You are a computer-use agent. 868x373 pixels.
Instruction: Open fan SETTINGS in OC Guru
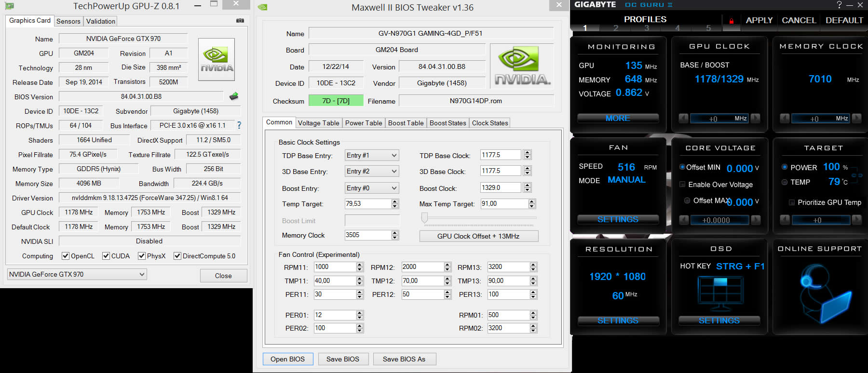tap(618, 219)
